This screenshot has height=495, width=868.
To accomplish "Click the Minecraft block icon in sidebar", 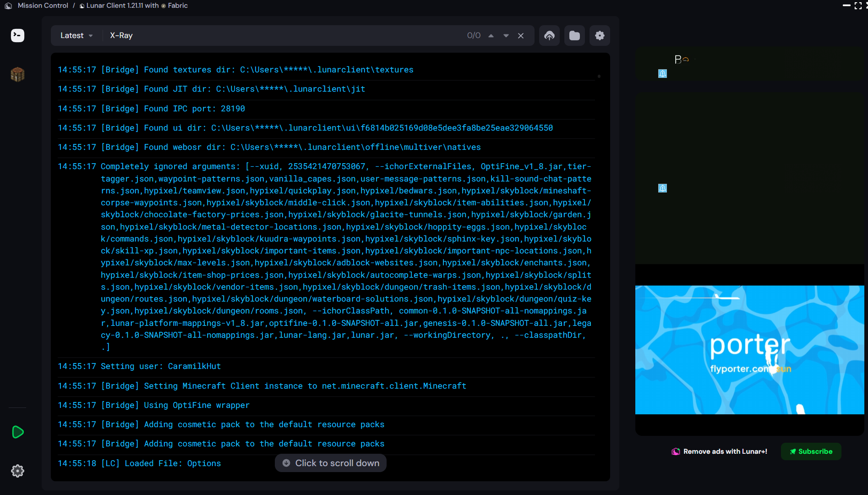I will click(17, 74).
